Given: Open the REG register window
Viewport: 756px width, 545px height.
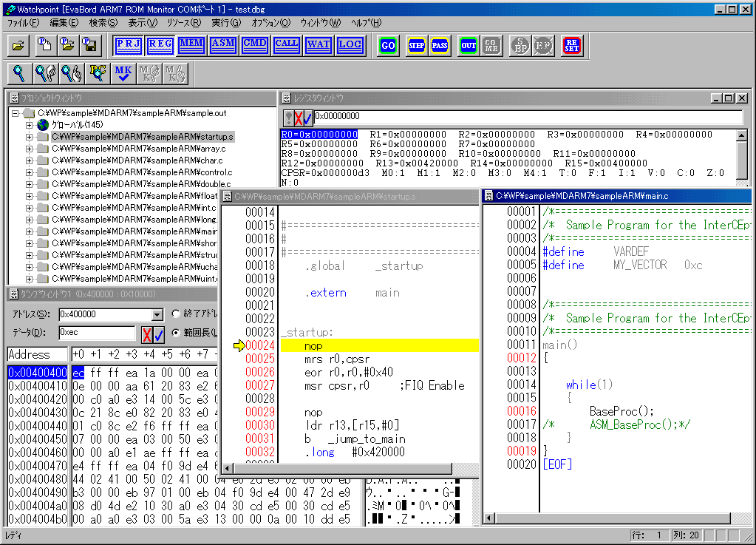Looking at the screenshot, I should tap(160, 44).
